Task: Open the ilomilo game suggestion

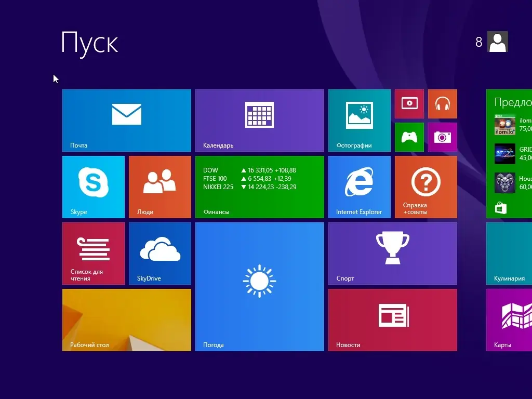Action: point(504,125)
